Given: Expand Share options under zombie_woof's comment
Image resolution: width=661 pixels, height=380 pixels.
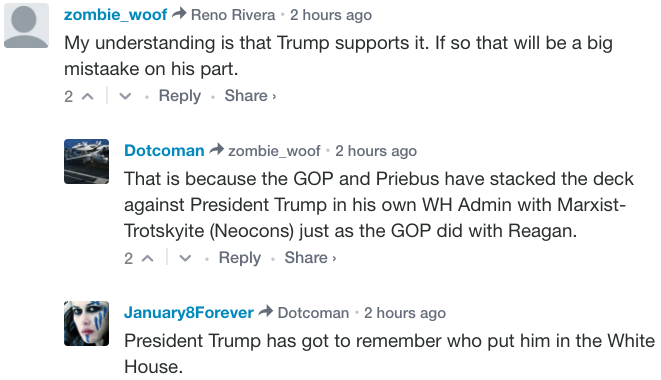Looking at the screenshot, I should [x=250, y=96].
